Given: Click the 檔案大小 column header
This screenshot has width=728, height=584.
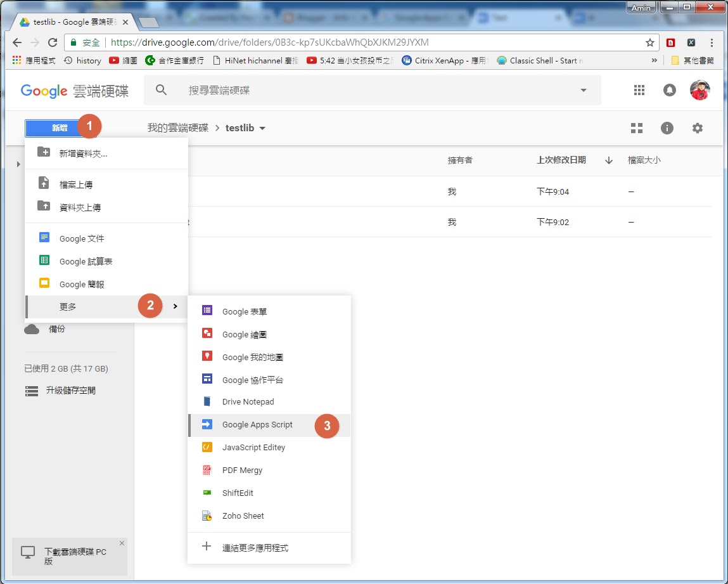Looking at the screenshot, I should (x=644, y=160).
